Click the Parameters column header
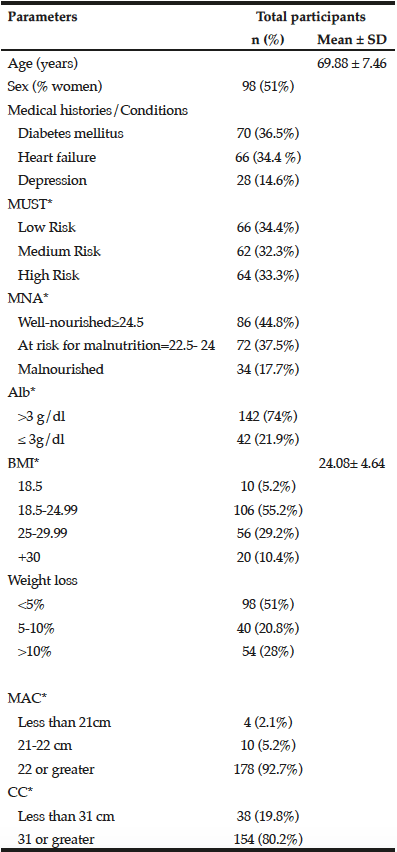 [x=42, y=17]
